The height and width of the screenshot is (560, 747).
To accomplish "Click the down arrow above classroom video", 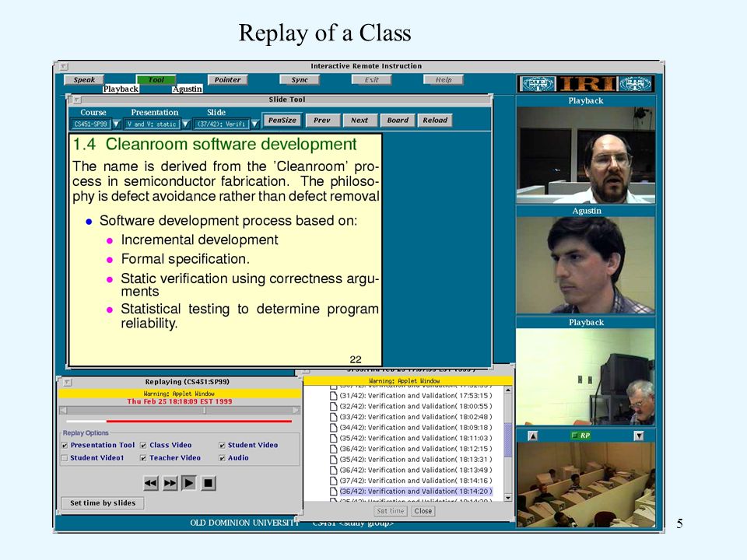I will point(639,436).
